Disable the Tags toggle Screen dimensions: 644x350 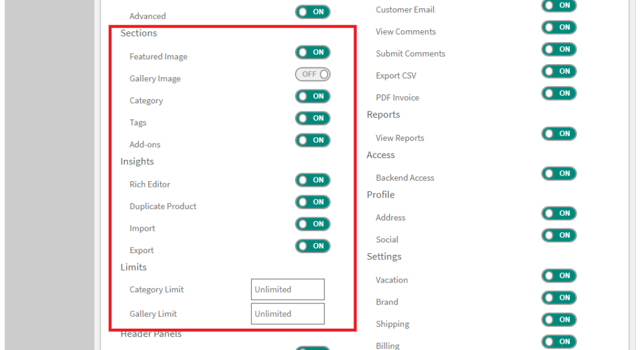click(313, 118)
